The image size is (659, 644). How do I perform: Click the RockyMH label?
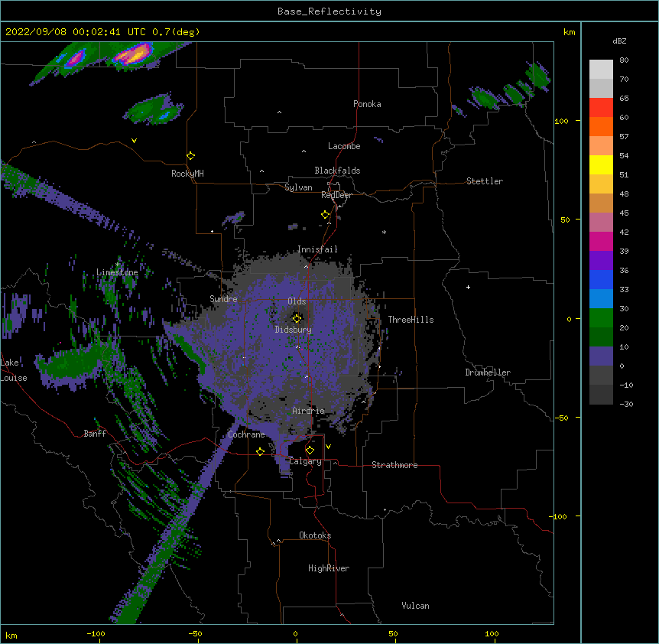point(187,174)
